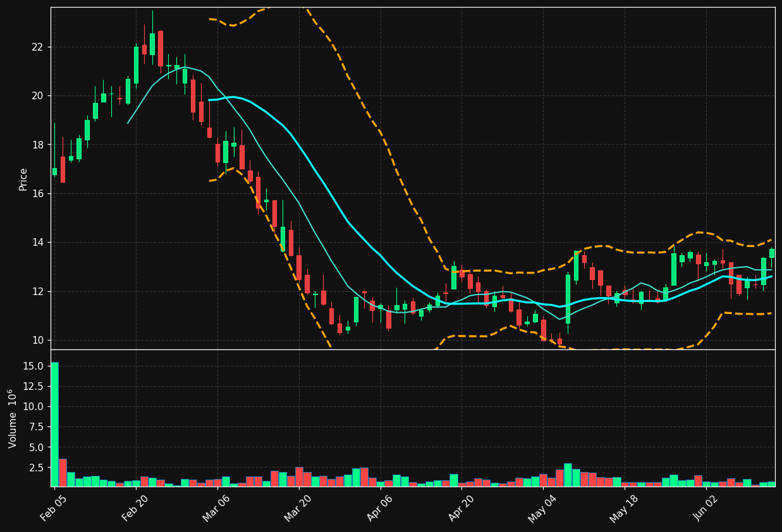Screen dimensions: 782x532
Task: Click the tallest green volume bar on Feb 05
Action: [54, 424]
